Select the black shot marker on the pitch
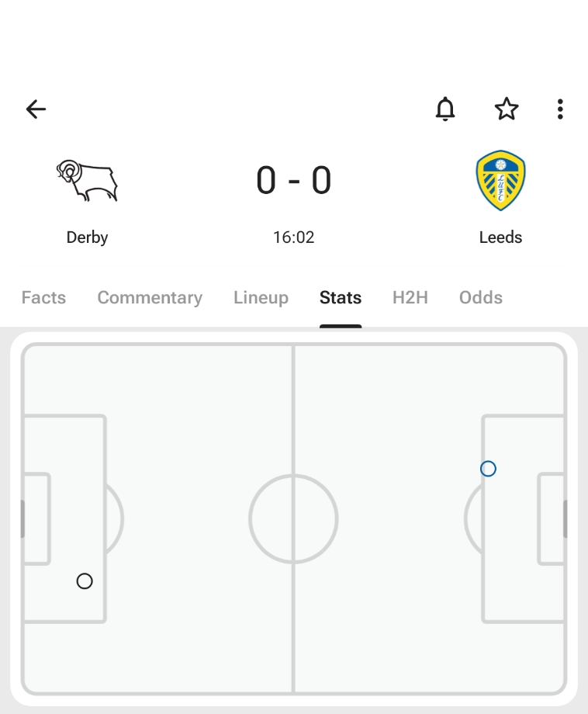Image resolution: width=588 pixels, height=714 pixels. click(85, 581)
